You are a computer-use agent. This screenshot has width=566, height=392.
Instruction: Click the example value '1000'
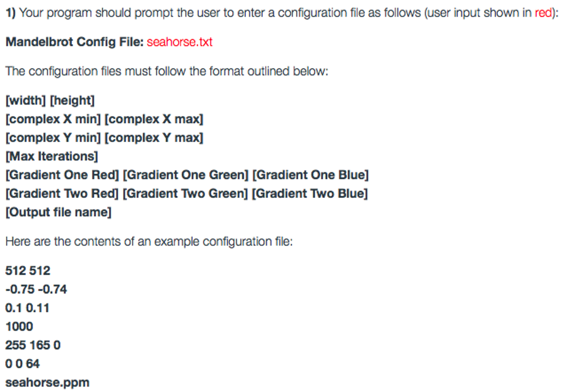19,327
